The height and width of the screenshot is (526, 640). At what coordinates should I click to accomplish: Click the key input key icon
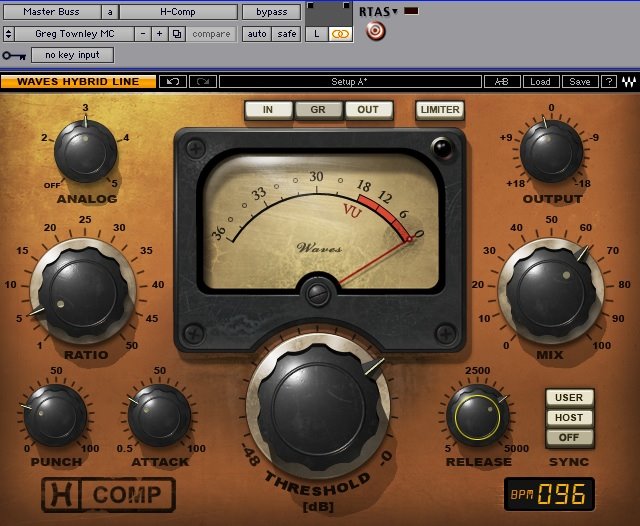(14, 55)
